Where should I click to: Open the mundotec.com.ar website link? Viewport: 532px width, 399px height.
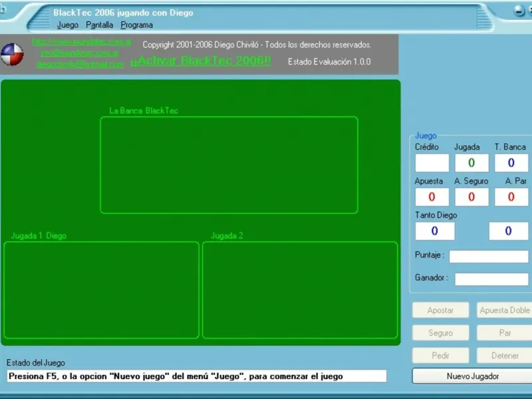click(x=82, y=42)
